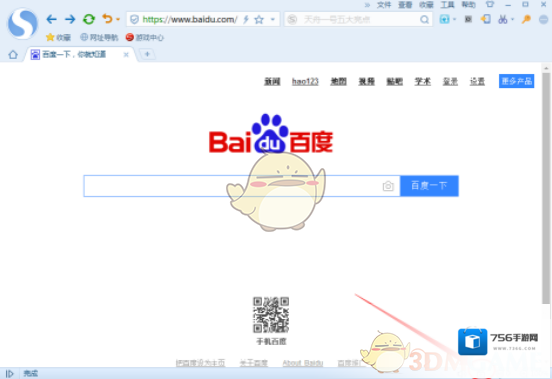The width and height of the screenshot is (552, 379).
Task: Click the About Baidu footer link
Action: point(303,363)
